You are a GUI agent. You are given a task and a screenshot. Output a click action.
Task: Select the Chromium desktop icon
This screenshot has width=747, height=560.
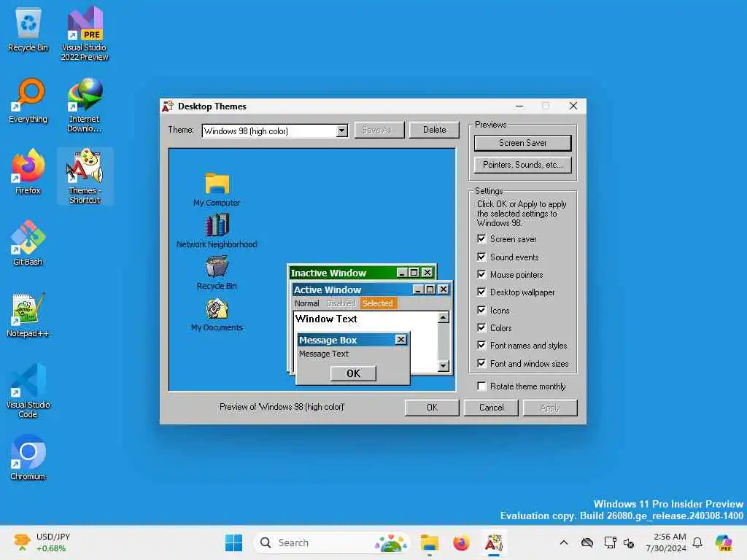coord(28,458)
